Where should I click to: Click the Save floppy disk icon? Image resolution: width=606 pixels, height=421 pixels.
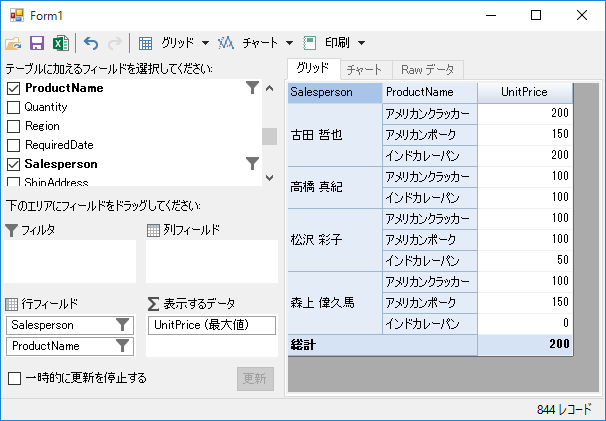tap(37, 44)
